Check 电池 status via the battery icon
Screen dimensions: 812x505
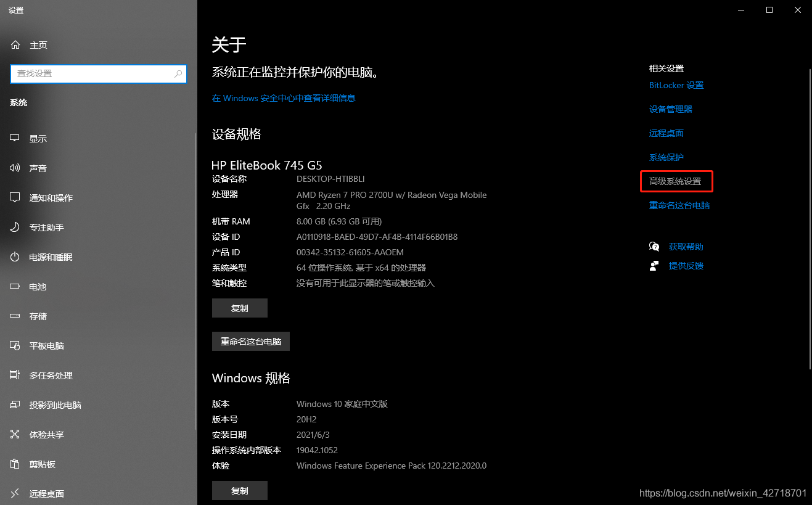[x=37, y=286]
